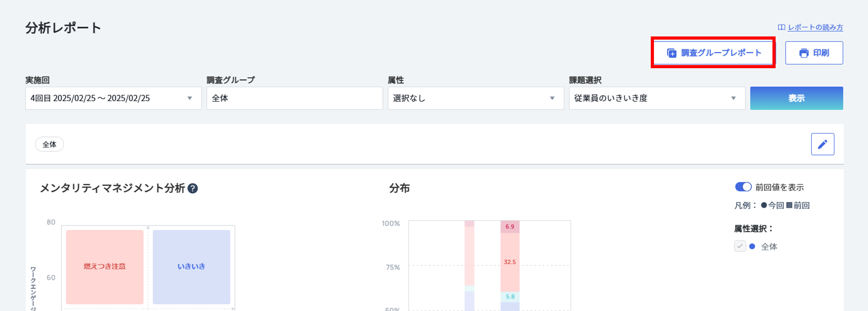Image resolution: width=868 pixels, height=311 pixels.
Task: Click the copy-plus icon in 調査グループレポート
Action: click(672, 53)
